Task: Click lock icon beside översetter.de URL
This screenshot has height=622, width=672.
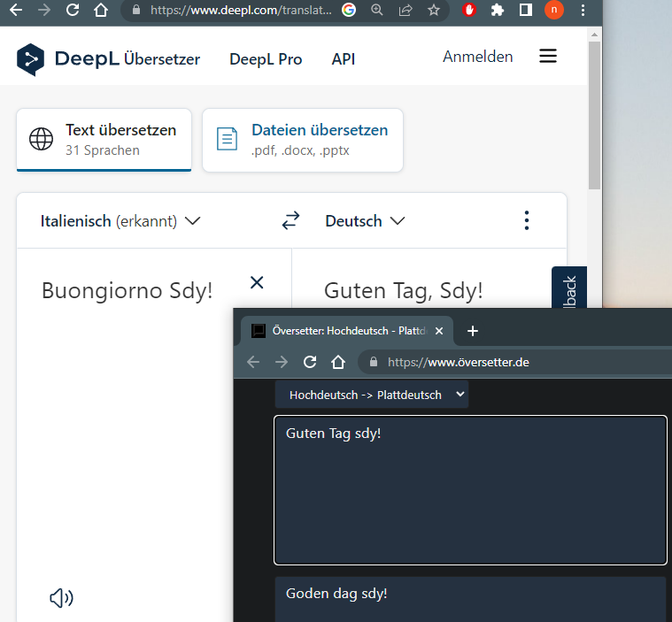Action: (x=374, y=362)
